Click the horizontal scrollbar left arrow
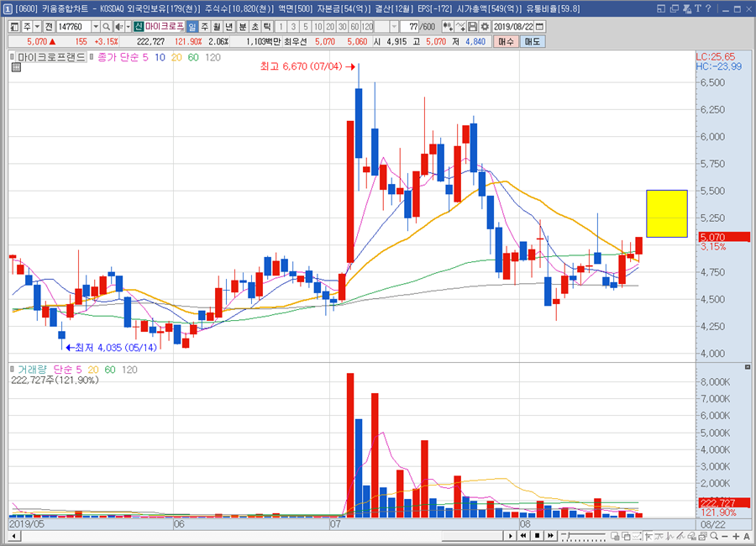 pos(14,536)
